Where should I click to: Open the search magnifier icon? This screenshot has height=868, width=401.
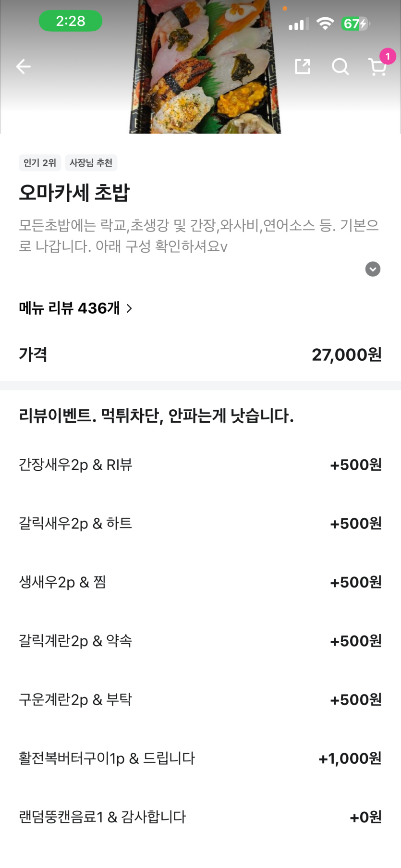[x=340, y=66]
